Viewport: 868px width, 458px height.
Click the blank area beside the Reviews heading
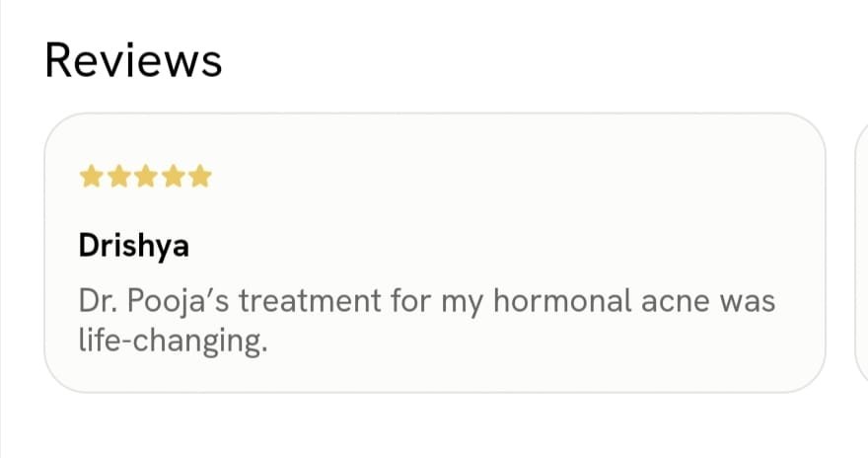coord(542,61)
